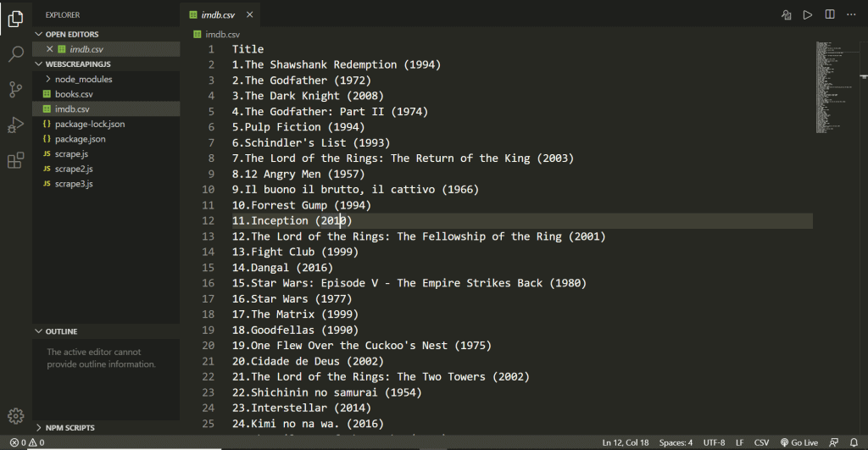
Task: Click the Explorer panel title
Action: [x=63, y=15]
